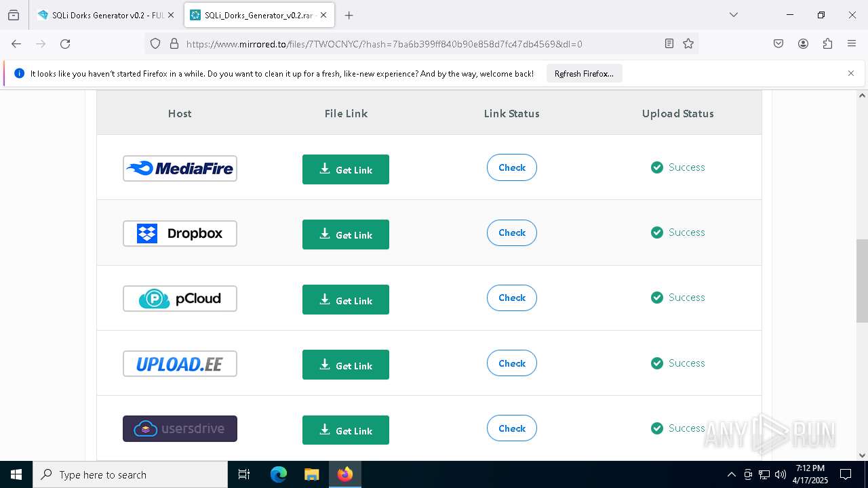Screen dimensions: 868x488
Task: Show hidden system tray icons
Action: pyautogui.click(x=731, y=474)
